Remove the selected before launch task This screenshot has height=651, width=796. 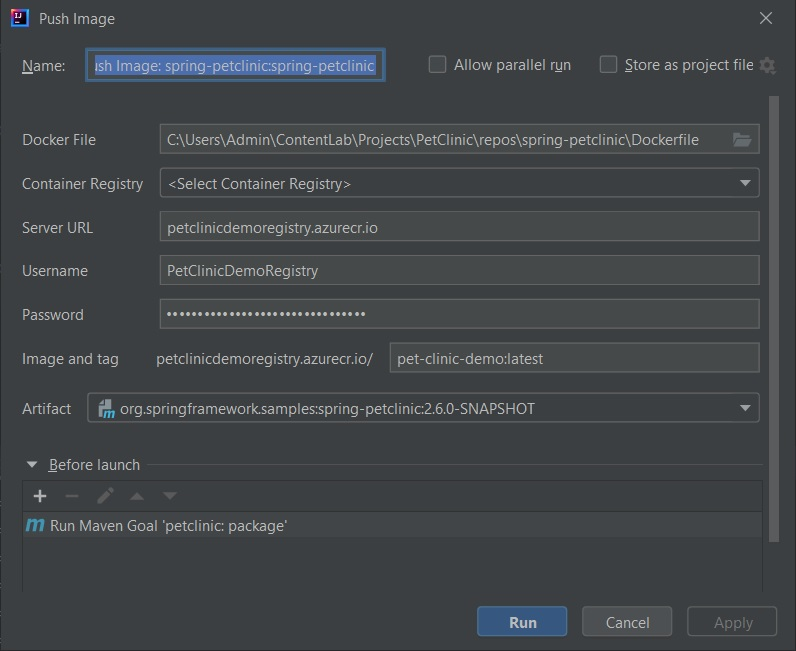(x=72, y=496)
